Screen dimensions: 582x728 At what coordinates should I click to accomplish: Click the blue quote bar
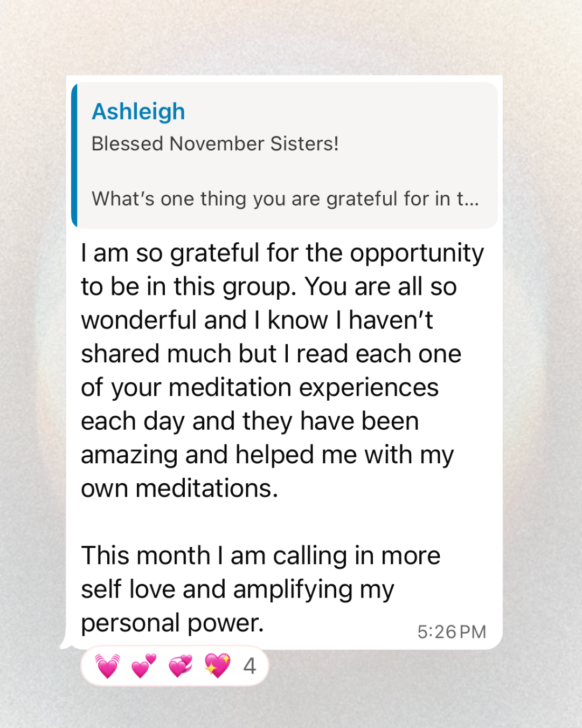point(74,155)
